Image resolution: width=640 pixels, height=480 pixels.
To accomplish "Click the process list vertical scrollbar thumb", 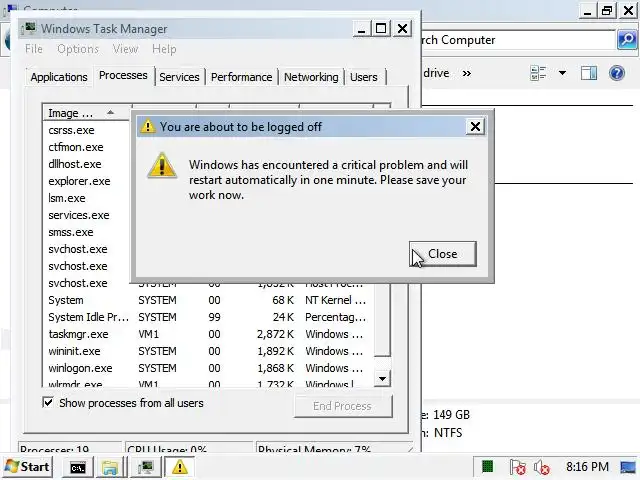I will click(x=382, y=320).
